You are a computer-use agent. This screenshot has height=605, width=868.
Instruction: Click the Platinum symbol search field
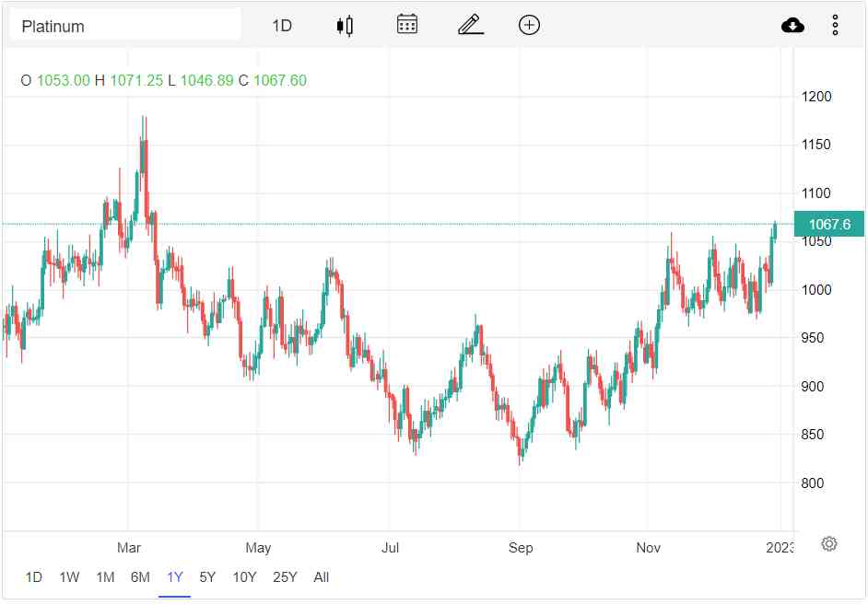(x=124, y=26)
